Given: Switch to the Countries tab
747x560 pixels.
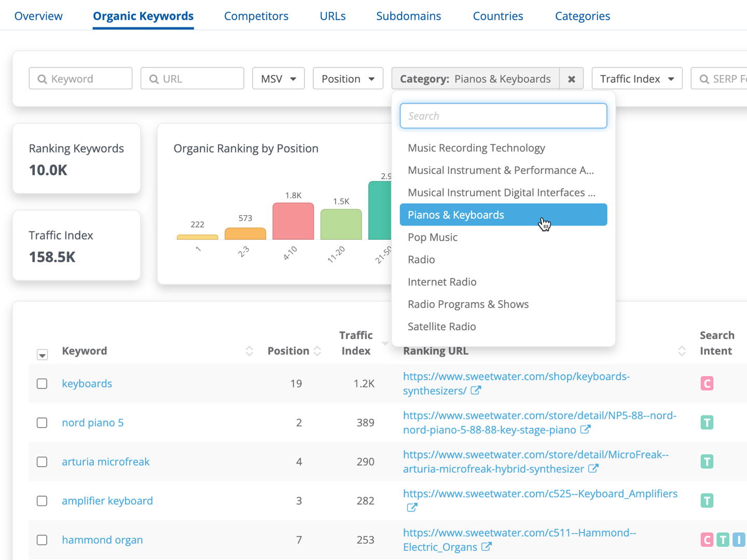Looking at the screenshot, I should 498,16.
